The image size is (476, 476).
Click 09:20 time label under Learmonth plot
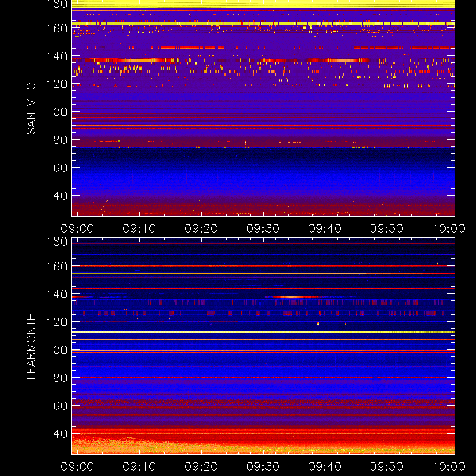click(x=201, y=466)
